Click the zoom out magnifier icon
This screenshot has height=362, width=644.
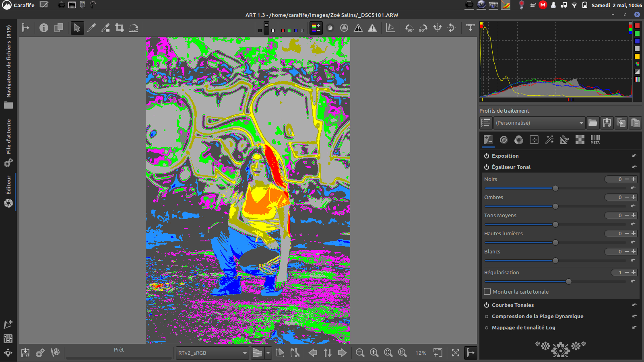pyautogui.click(x=360, y=353)
